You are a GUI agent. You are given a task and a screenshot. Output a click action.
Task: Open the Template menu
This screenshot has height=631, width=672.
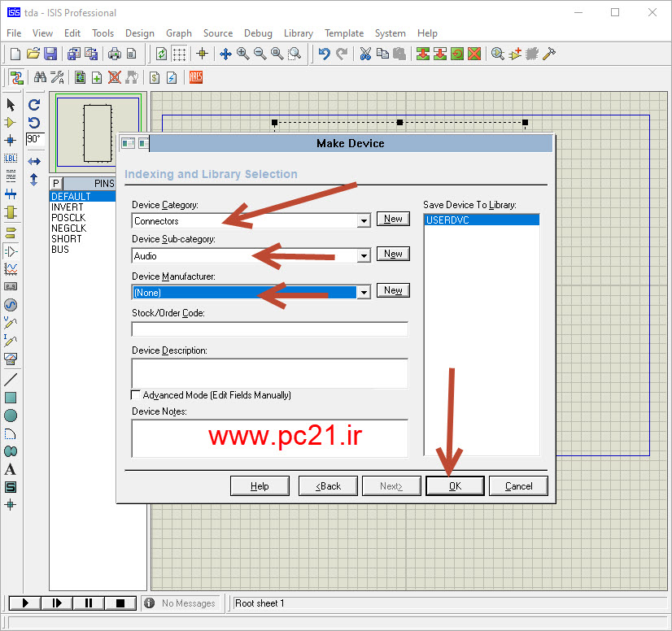pos(344,33)
